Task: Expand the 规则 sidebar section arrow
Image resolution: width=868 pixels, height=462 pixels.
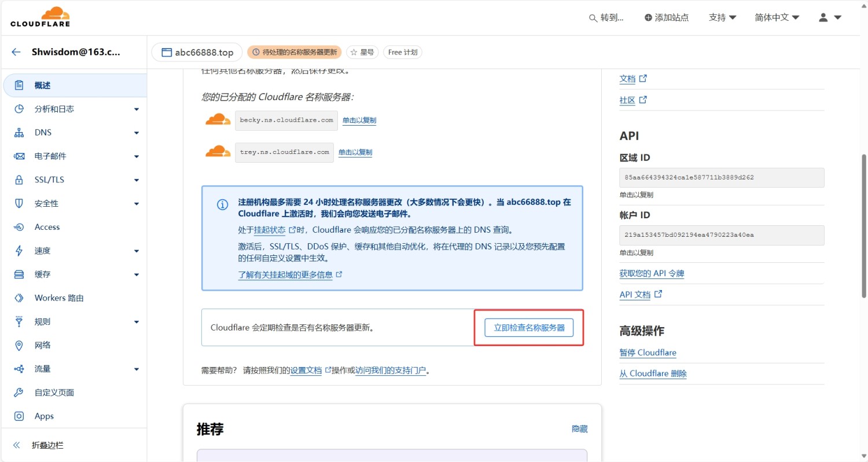Action: [137, 322]
